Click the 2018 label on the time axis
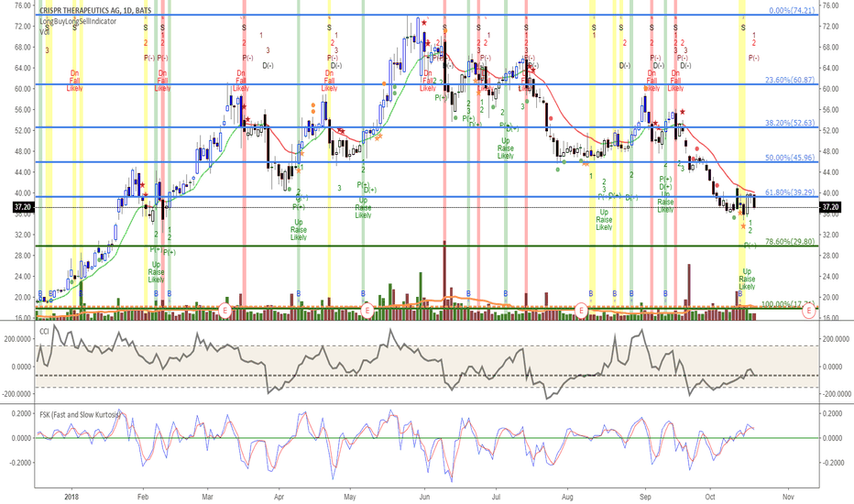854x504 pixels. pyautogui.click(x=71, y=497)
